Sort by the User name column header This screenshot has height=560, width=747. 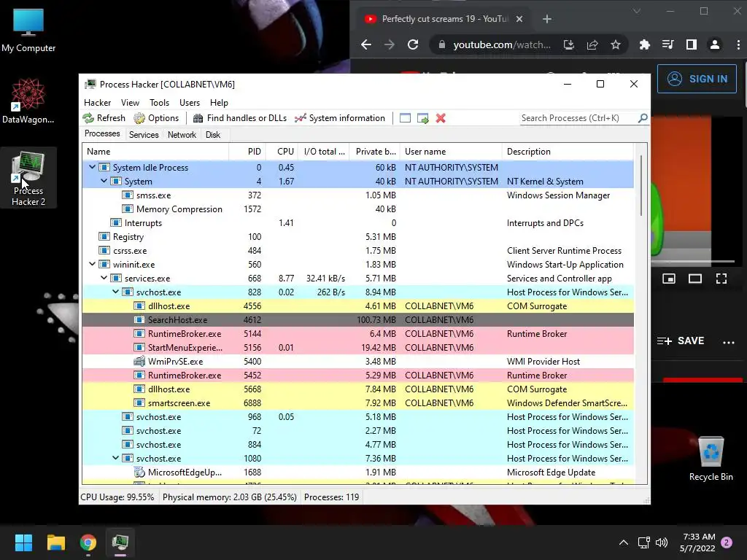click(451, 152)
